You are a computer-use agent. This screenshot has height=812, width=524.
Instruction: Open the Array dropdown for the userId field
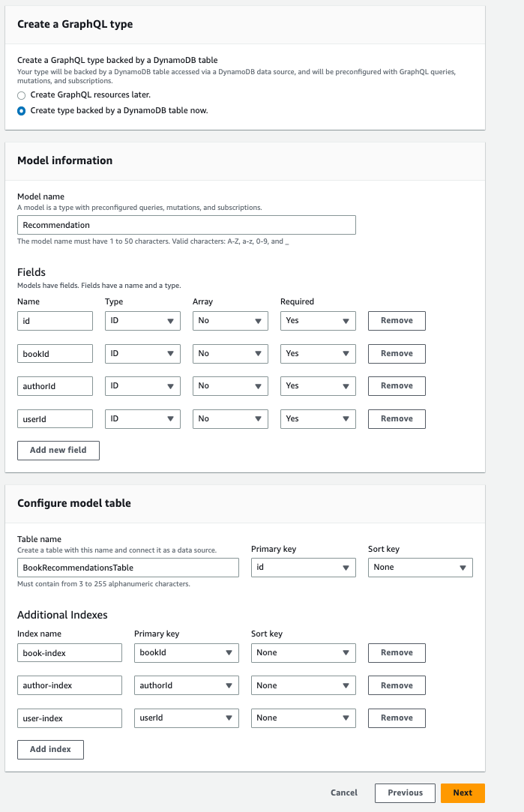tap(230, 418)
